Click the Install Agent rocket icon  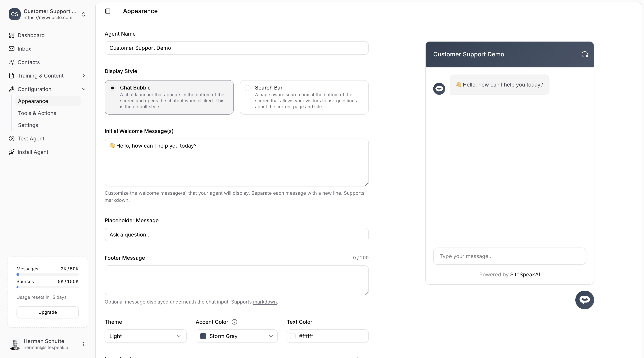pyautogui.click(x=11, y=152)
